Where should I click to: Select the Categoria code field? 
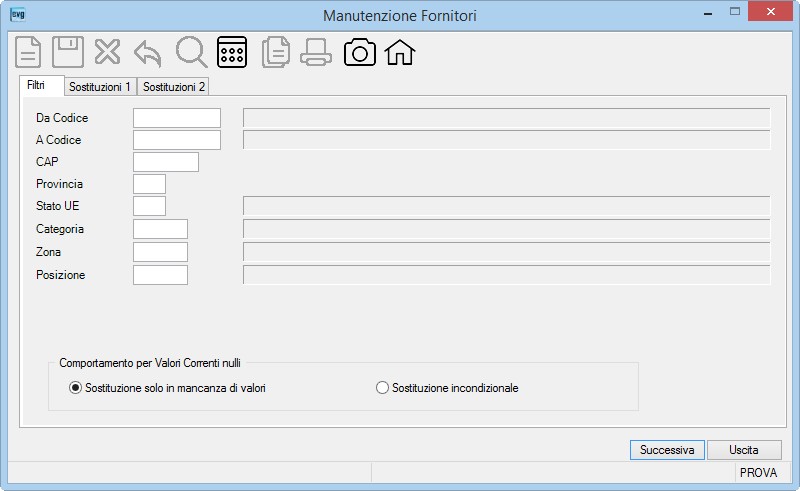[160, 229]
